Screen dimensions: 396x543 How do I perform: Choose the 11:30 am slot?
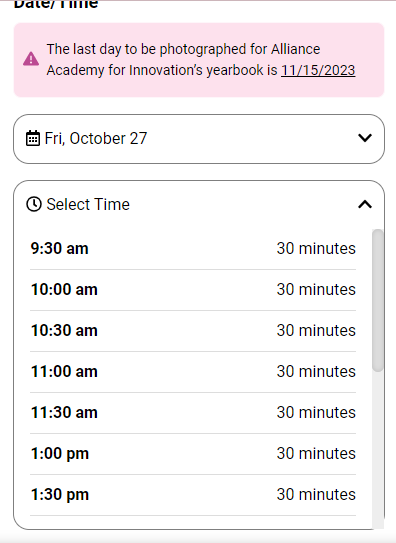pos(193,413)
